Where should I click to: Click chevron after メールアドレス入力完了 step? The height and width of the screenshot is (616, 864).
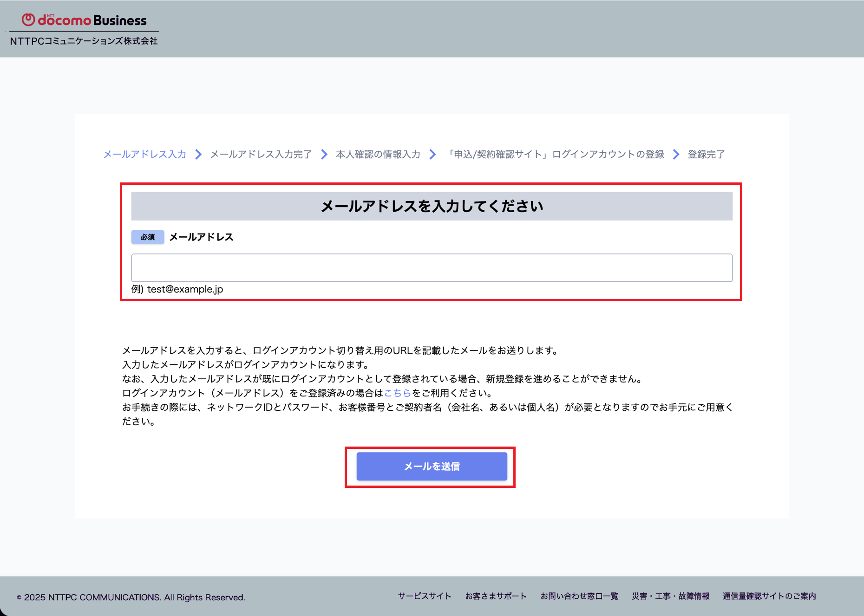[x=324, y=154]
